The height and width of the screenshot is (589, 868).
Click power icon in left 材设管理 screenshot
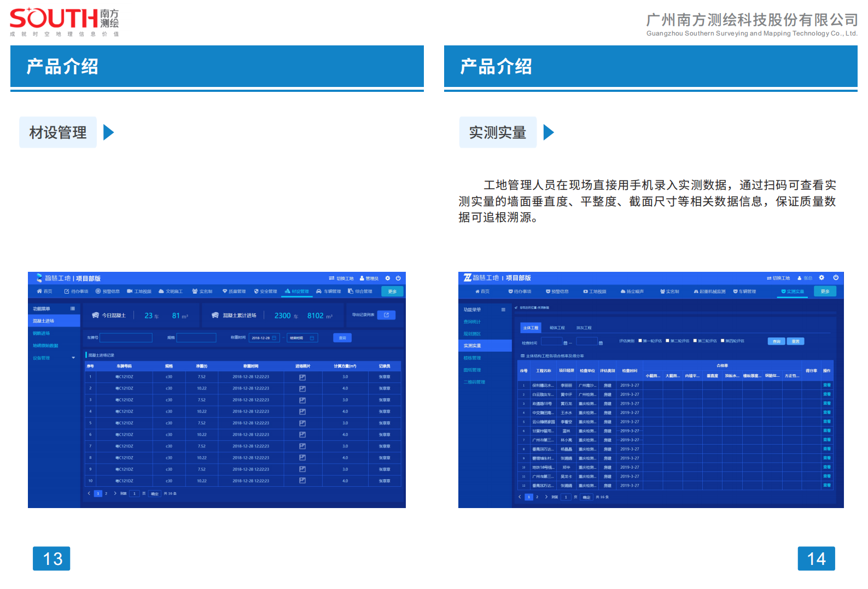[x=398, y=278]
